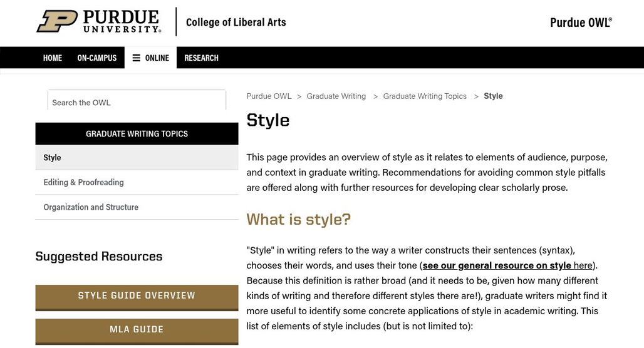Expand the ONLINE menu

click(151, 58)
